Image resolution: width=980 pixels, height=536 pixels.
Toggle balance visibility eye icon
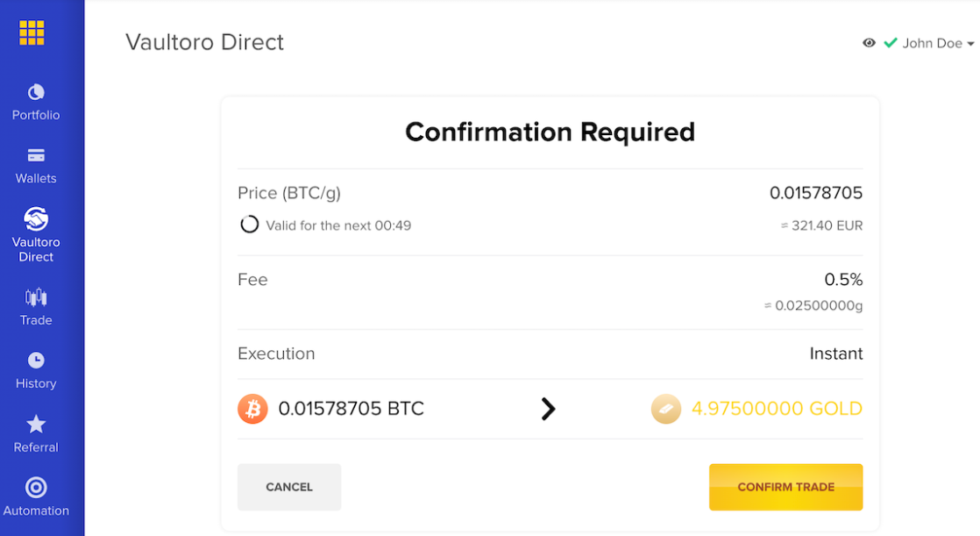tap(869, 42)
